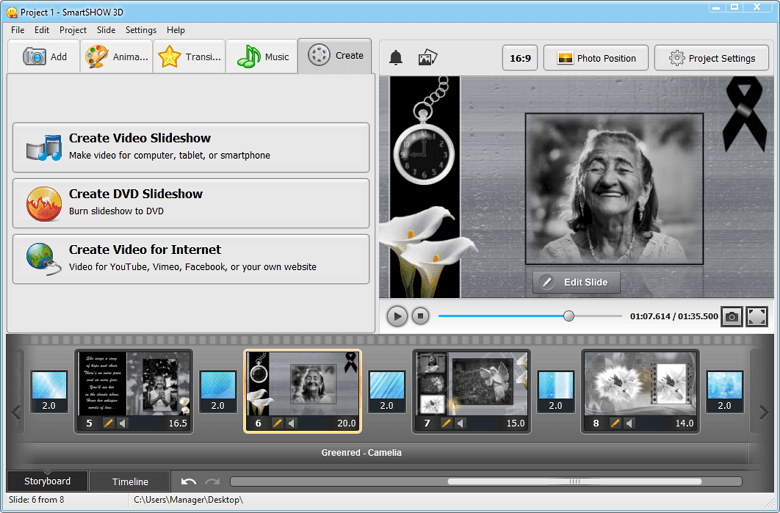Switch to Timeline view
The height and width of the screenshot is (513, 780).
pyautogui.click(x=130, y=482)
